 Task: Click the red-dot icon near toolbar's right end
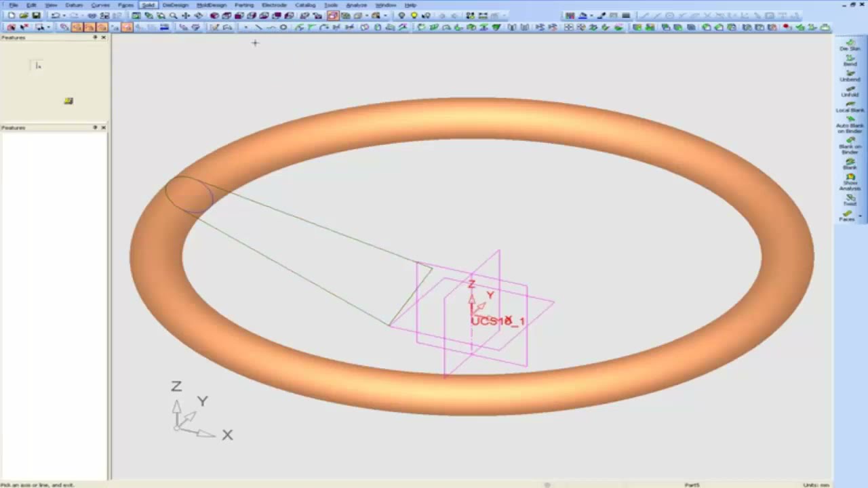(786, 27)
